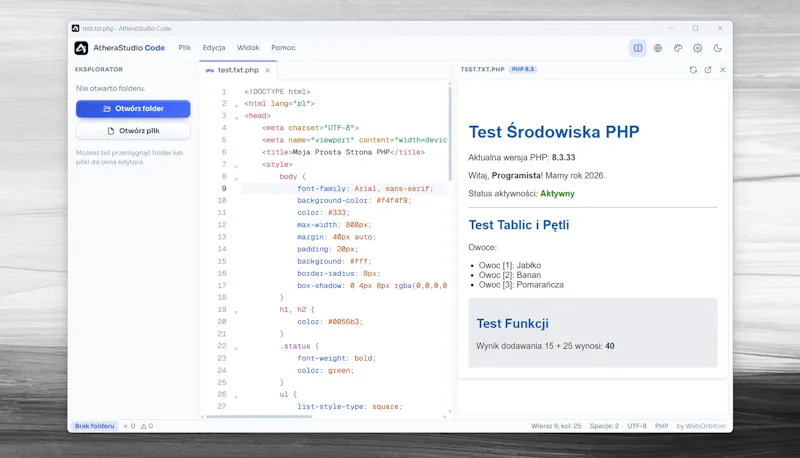Click the TEST.TXT.PHP preview title
800x458 pixels.
(x=482, y=69)
